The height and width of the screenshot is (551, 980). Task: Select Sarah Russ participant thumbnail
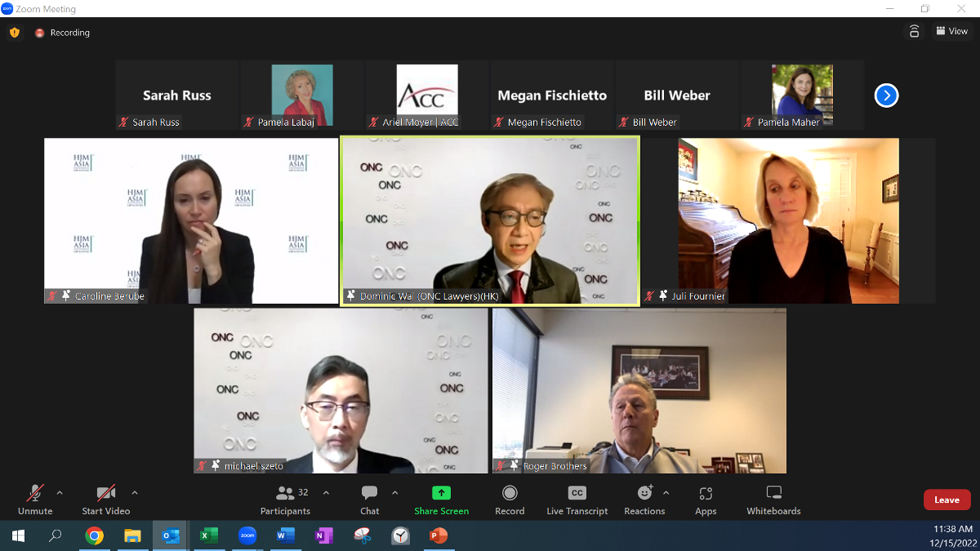[x=176, y=96]
